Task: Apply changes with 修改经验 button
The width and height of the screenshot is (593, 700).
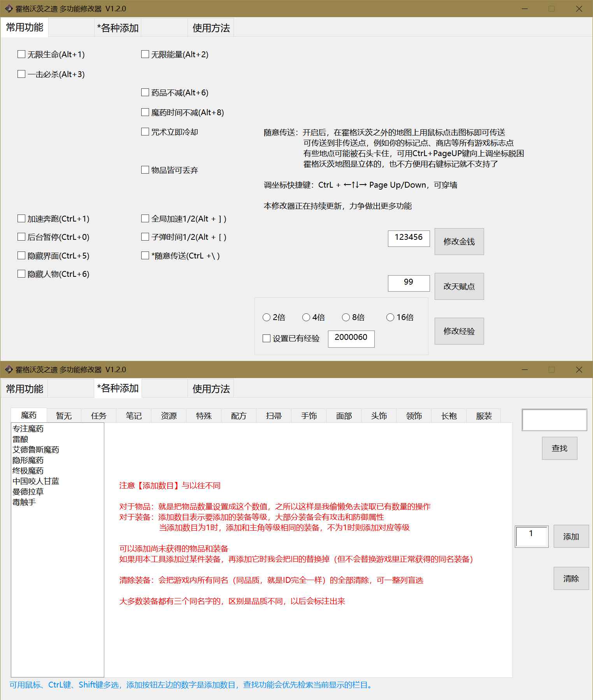Action: point(459,331)
